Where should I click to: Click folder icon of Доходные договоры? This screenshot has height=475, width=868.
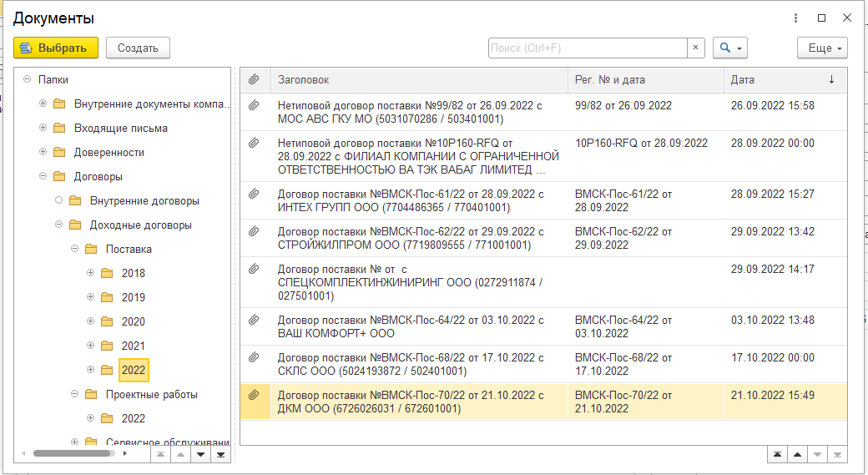pos(75,225)
